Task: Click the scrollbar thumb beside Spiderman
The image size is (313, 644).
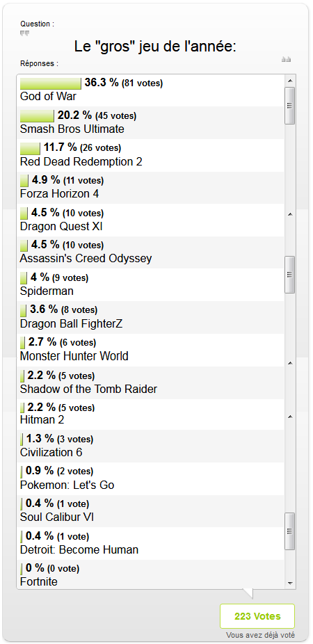Action: [x=290, y=275]
